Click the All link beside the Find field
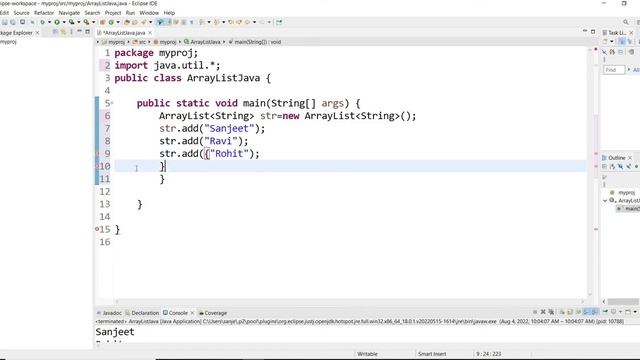The height and width of the screenshot is (360, 640). coord(636,70)
